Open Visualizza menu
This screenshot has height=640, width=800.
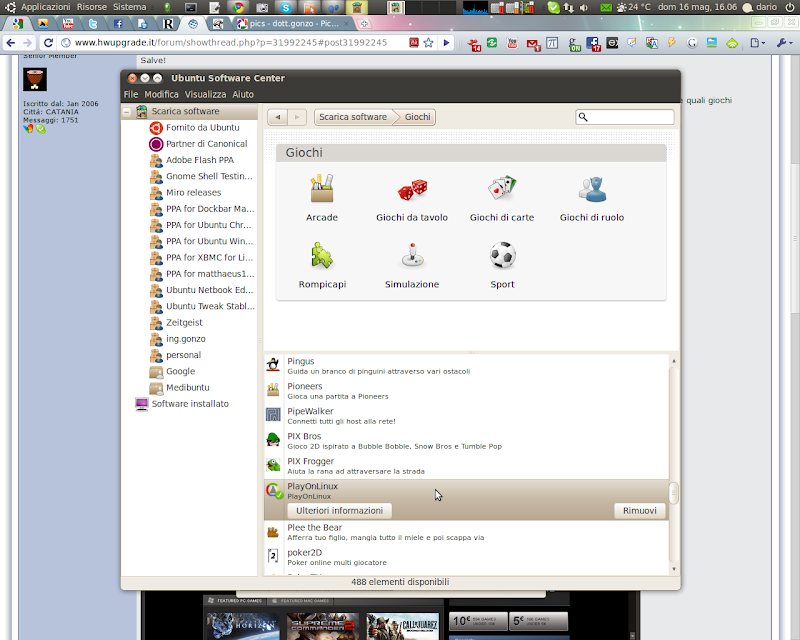click(x=205, y=94)
